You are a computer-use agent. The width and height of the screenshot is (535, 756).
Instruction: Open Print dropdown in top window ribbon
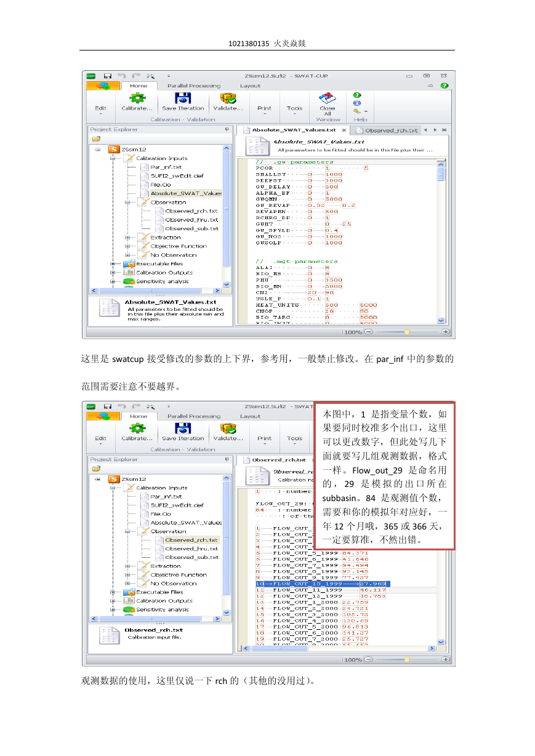pos(264,111)
